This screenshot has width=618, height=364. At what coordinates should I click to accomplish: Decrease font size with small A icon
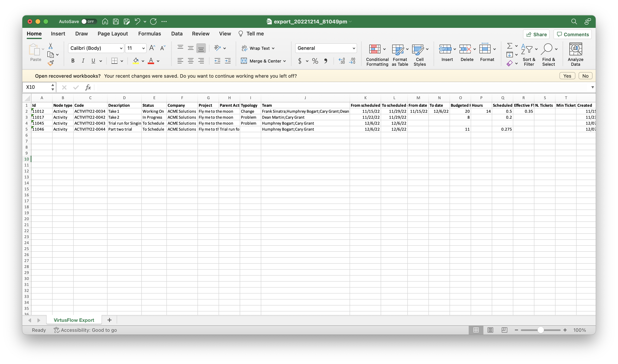(x=163, y=48)
